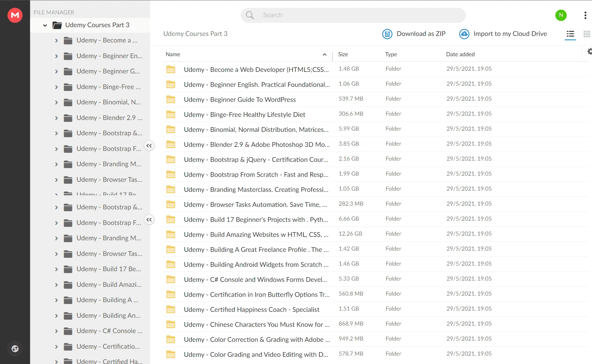Click the Import to Cloud Drive icon
The height and width of the screenshot is (364, 592).
click(464, 34)
